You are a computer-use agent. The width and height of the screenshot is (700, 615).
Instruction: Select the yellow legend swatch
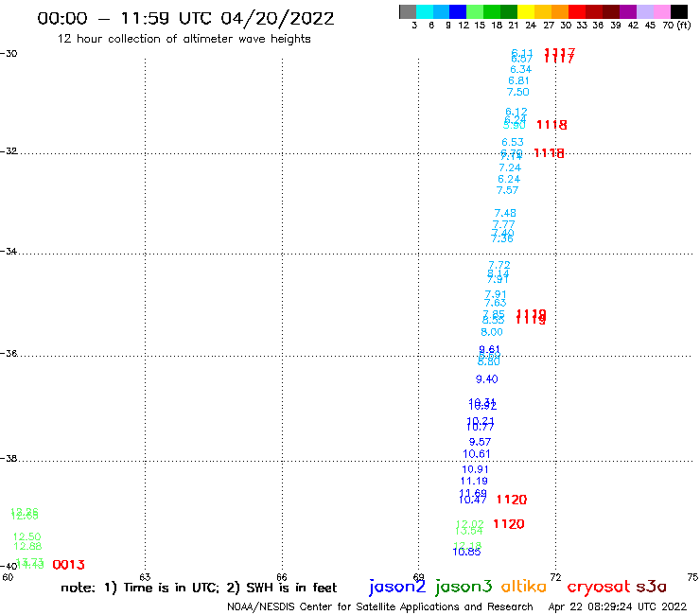coord(526,11)
